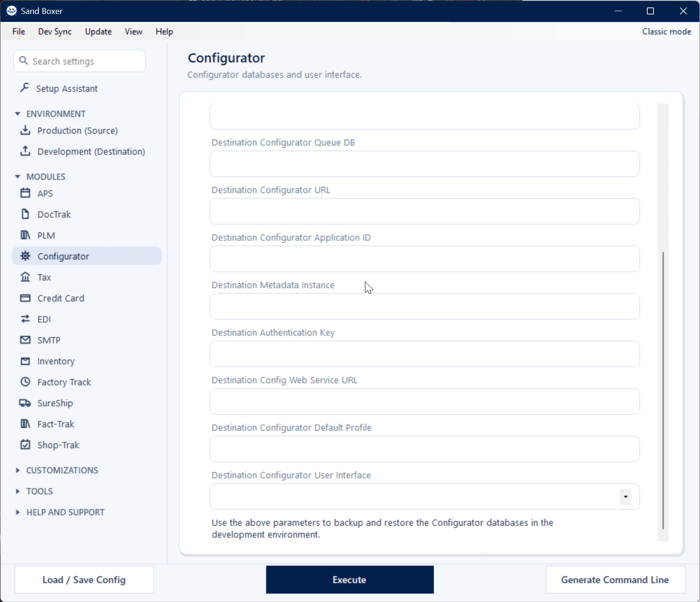Click the Credit Card icon

[x=25, y=298]
